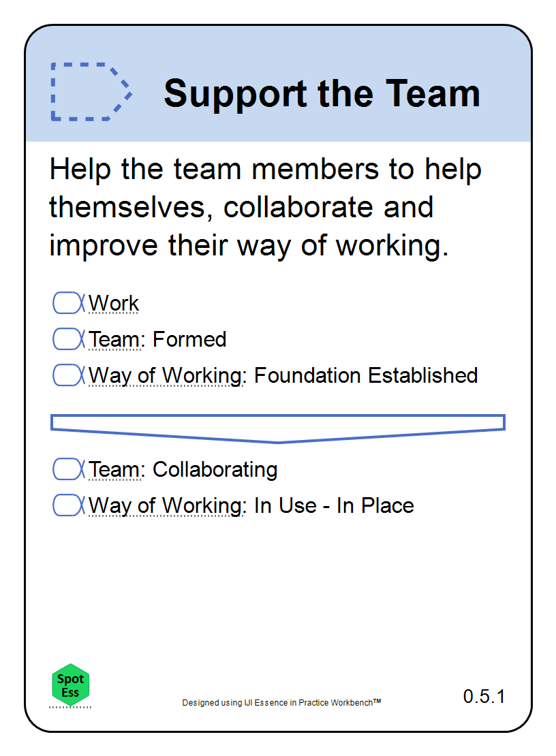Click the version number 0.5.1

(484, 696)
